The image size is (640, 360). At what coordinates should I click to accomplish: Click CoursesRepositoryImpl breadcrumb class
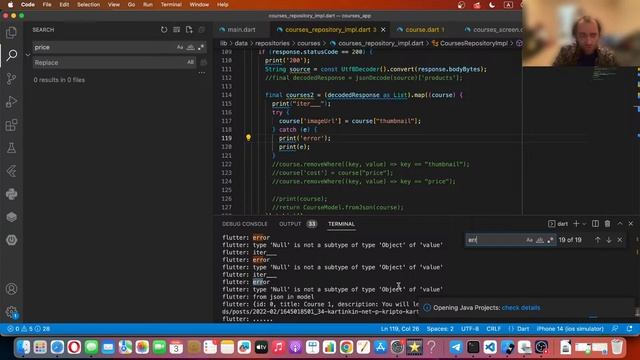click(x=473, y=43)
